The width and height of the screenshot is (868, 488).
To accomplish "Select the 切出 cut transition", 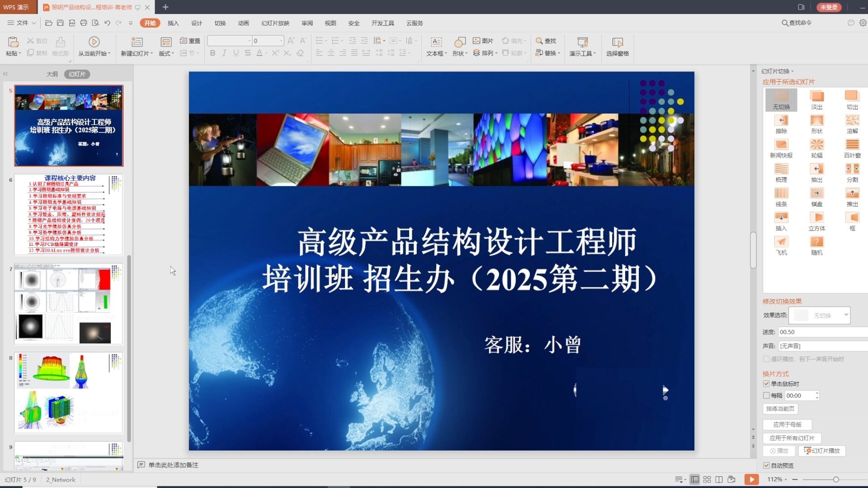I will pos(852,100).
